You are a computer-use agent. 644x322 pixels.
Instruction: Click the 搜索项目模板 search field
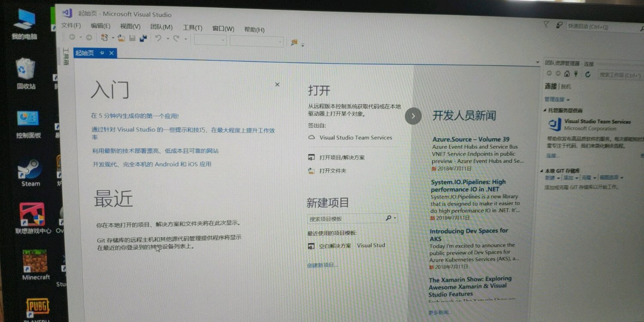point(352,219)
